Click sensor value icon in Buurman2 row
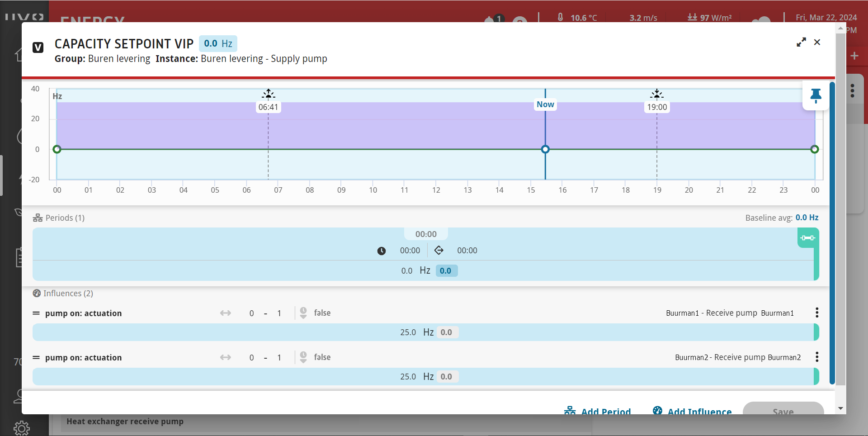 (303, 357)
